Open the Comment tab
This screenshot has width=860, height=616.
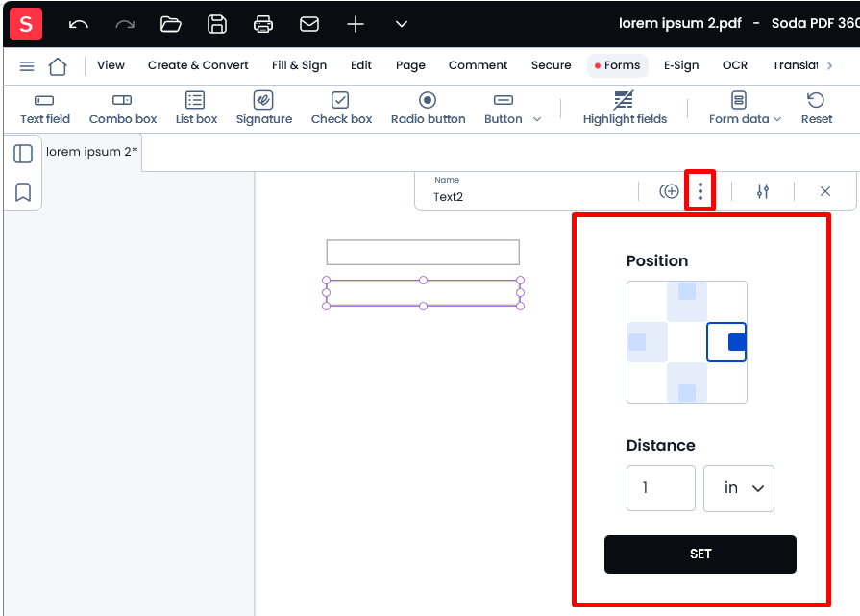point(478,65)
